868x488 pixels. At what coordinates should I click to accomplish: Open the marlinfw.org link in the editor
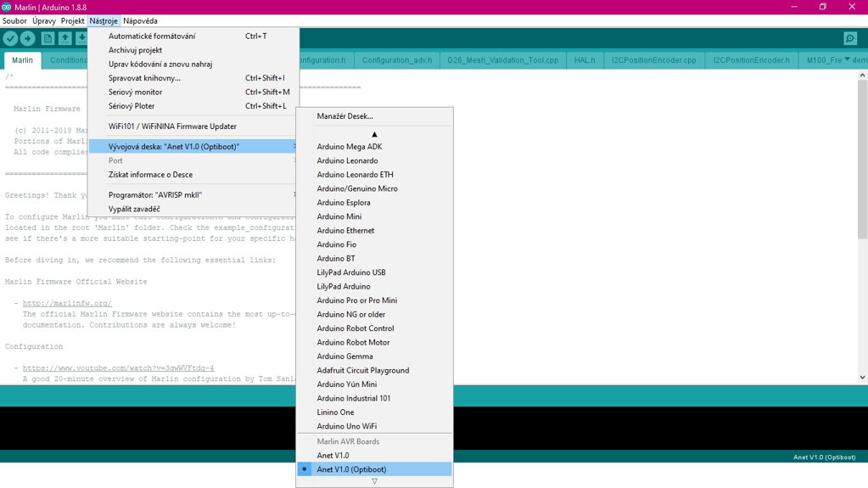(x=67, y=304)
